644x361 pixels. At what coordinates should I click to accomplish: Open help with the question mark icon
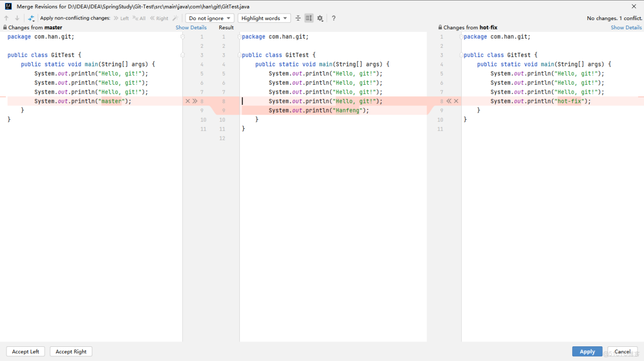coord(333,18)
